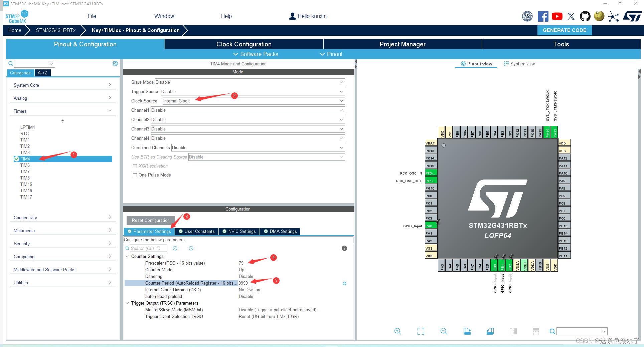This screenshot has width=644, height=347.
Task: Switch to Project Manager tab
Action: 402,44
